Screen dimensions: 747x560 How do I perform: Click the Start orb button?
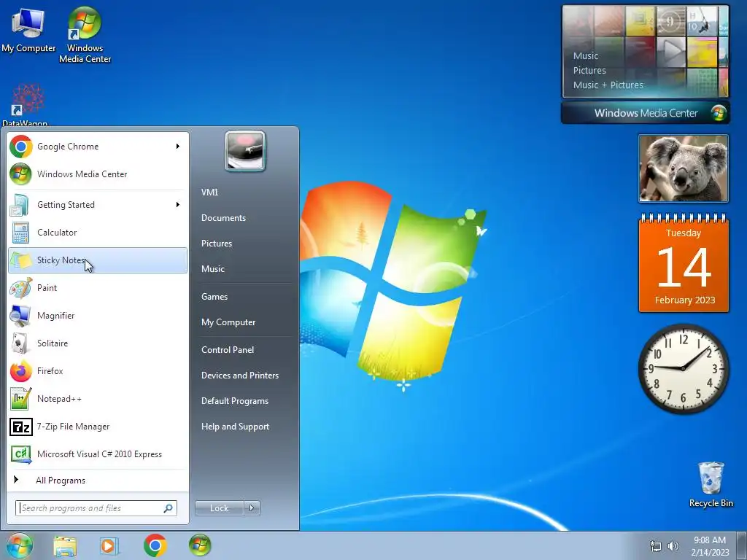tap(20, 545)
